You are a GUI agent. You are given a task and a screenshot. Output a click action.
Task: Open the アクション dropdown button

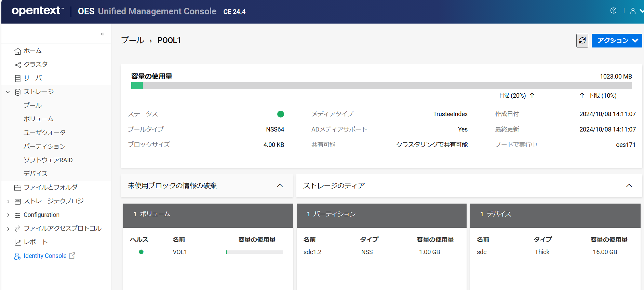point(617,41)
